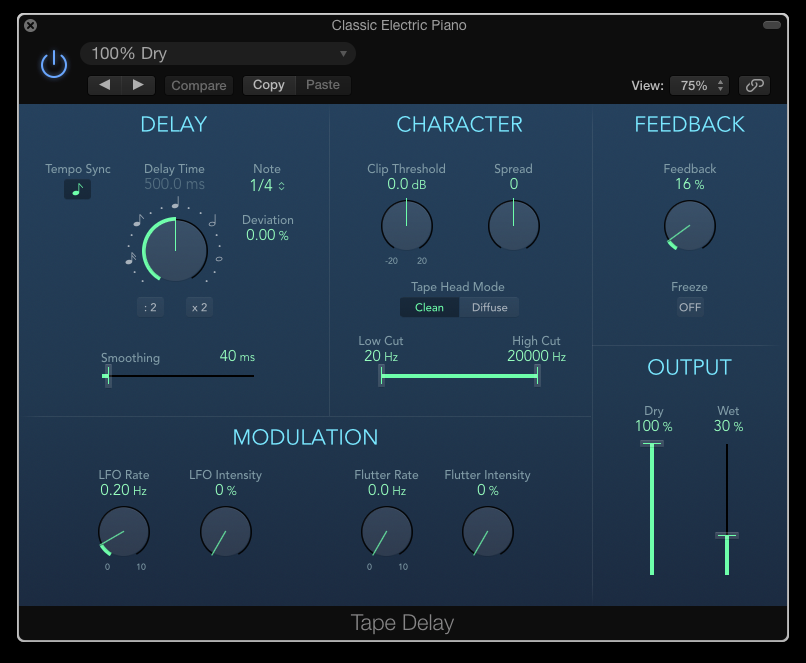Click the previous preset left arrow
Image resolution: width=806 pixels, height=663 pixels.
(105, 85)
